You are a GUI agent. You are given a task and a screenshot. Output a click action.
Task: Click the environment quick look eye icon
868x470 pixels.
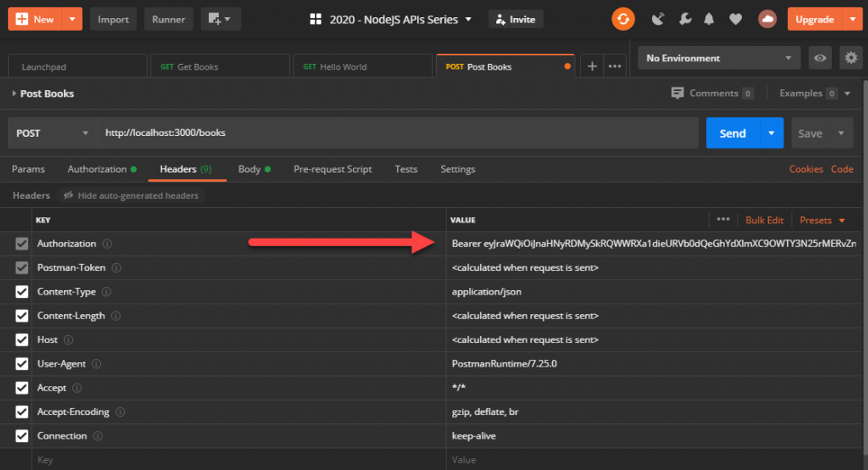coord(820,58)
